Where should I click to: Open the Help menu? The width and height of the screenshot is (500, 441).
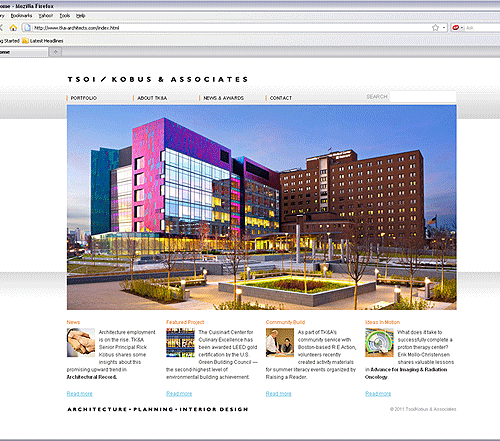[80, 16]
